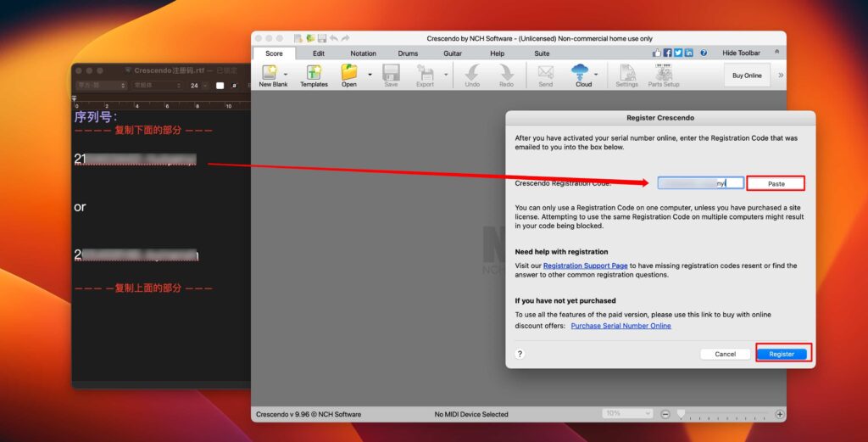Switch to the Notation tab
The height and width of the screenshot is (442, 868).
[x=363, y=53]
